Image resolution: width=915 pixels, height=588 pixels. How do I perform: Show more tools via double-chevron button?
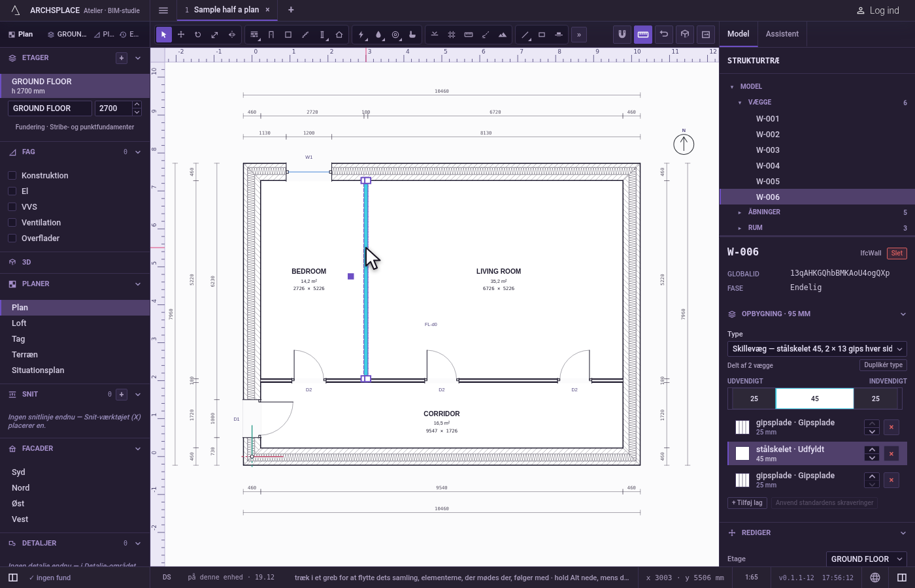click(x=579, y=35)
